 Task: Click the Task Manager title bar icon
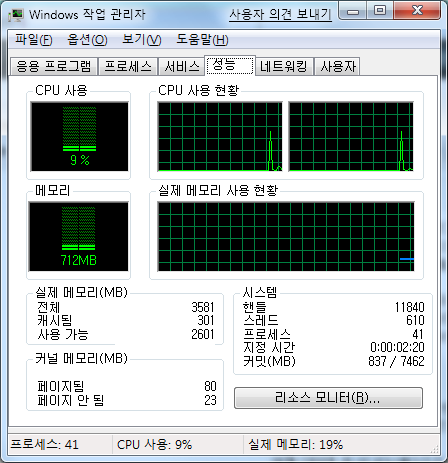16,15
